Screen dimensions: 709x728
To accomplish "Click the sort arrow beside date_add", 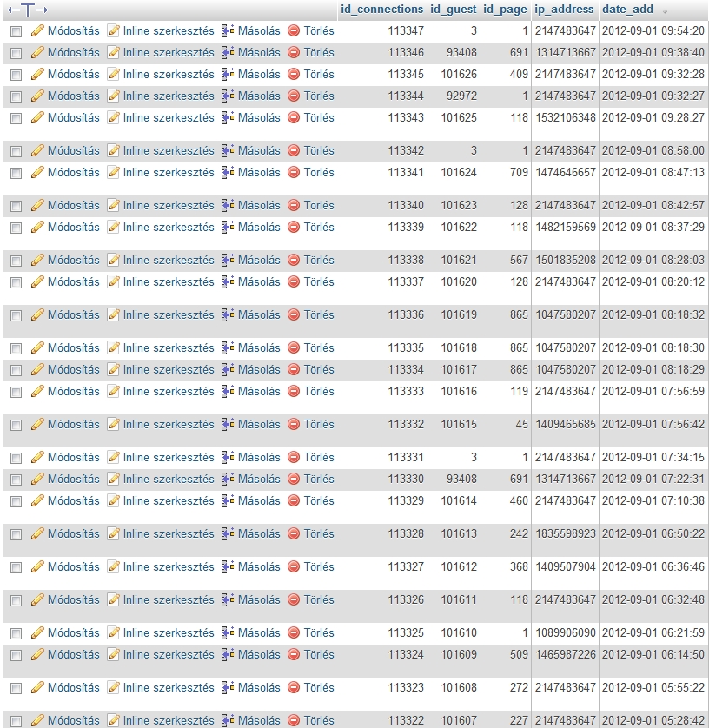I will 665,11.
